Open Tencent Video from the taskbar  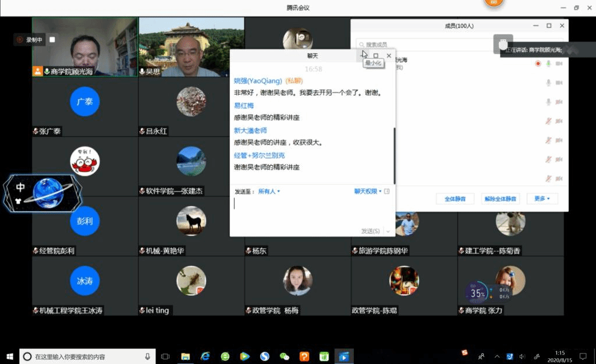(x=245, y=356)
